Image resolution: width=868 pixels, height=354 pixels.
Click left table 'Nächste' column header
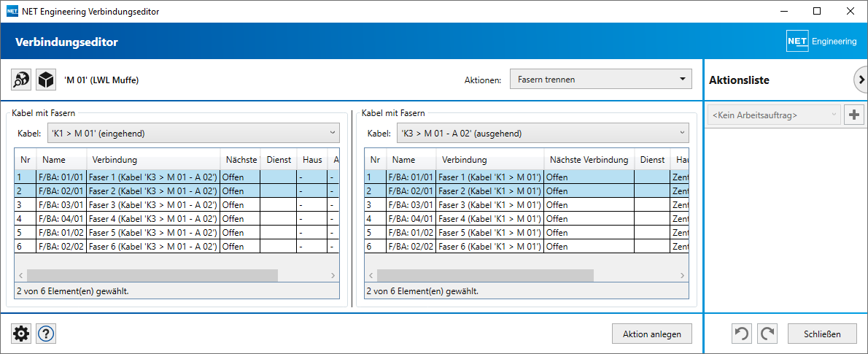240,160
